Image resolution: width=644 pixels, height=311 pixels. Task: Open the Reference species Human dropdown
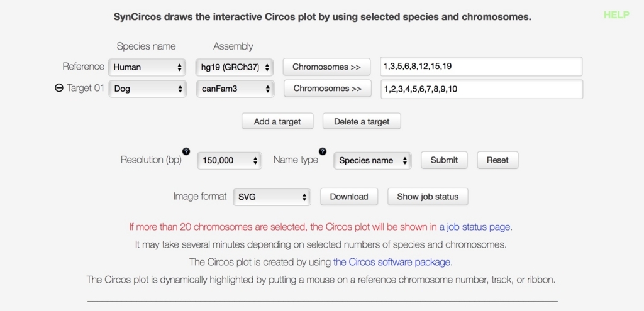[147, 67]
